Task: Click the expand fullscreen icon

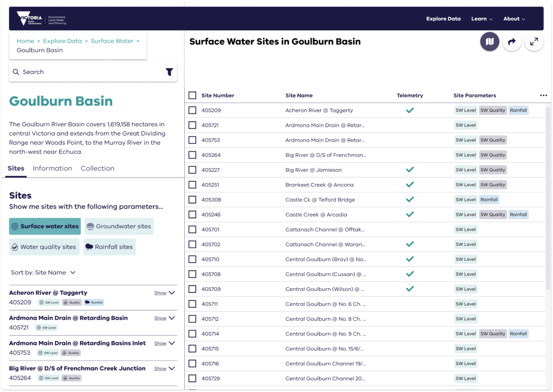Action: pos(534,41)
